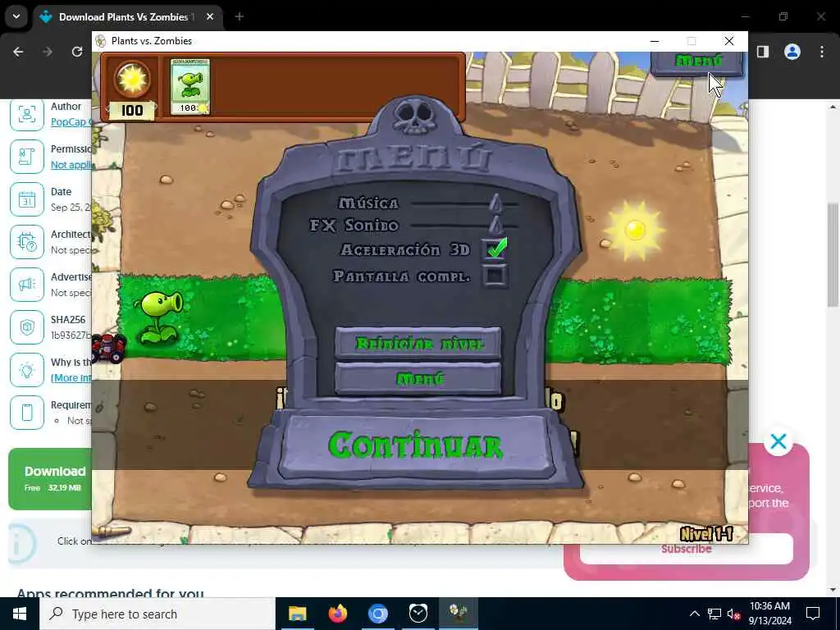Open the Chrome three-dot menu
840x630 pixels.
[x=822, y=52]
